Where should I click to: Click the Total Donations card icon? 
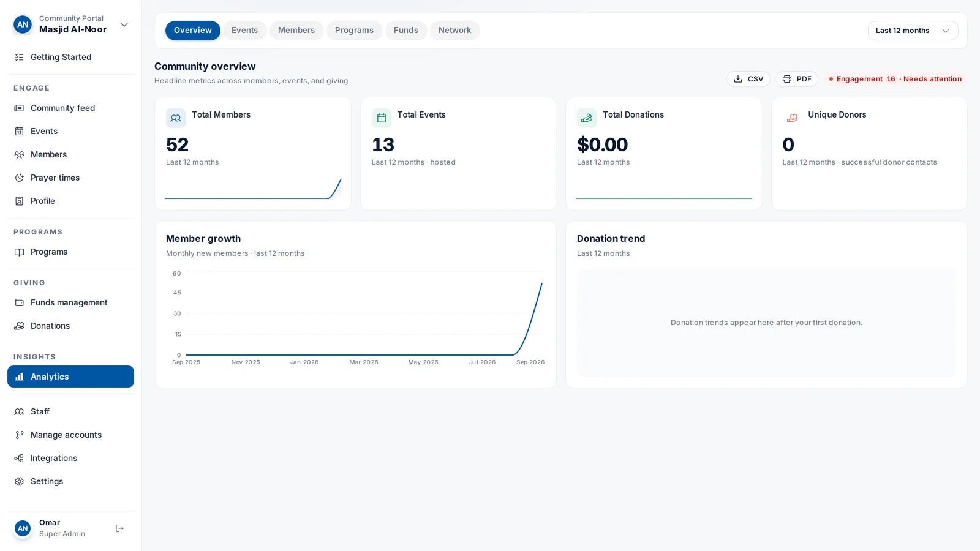[x=587, y=118]
